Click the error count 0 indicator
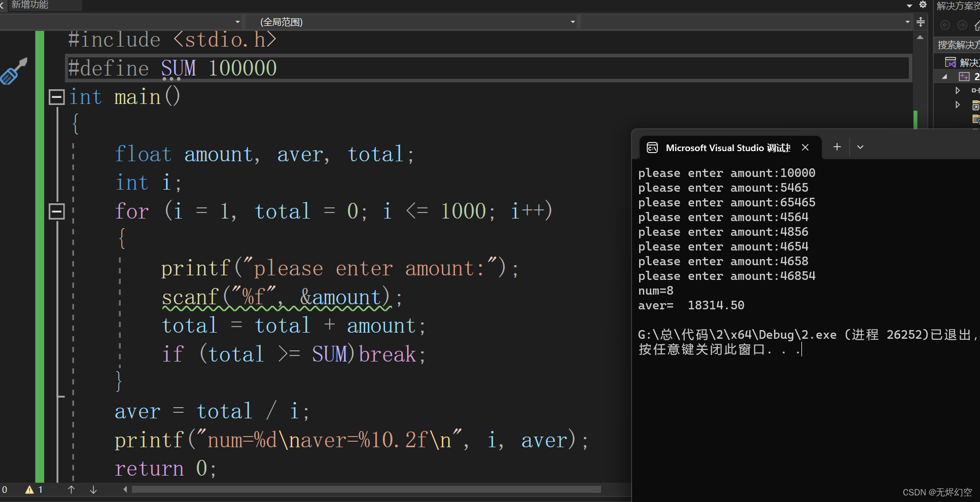The image size is (980, 502). point(5,490)
